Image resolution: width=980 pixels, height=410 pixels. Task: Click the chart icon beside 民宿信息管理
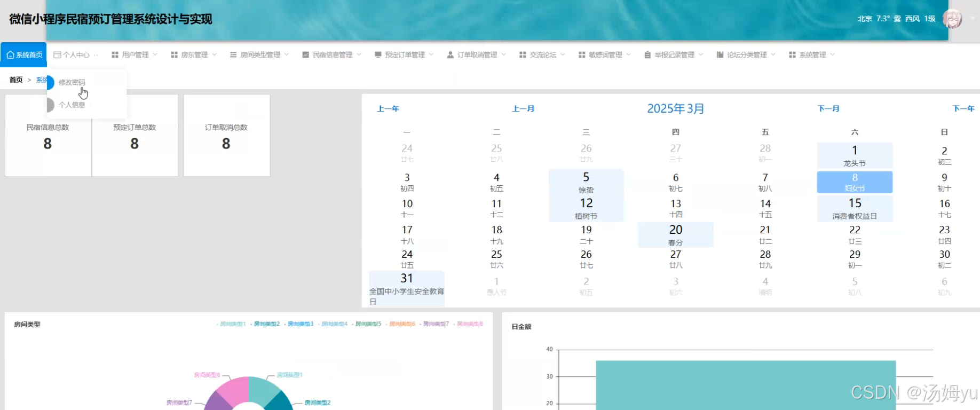[306, 55]
